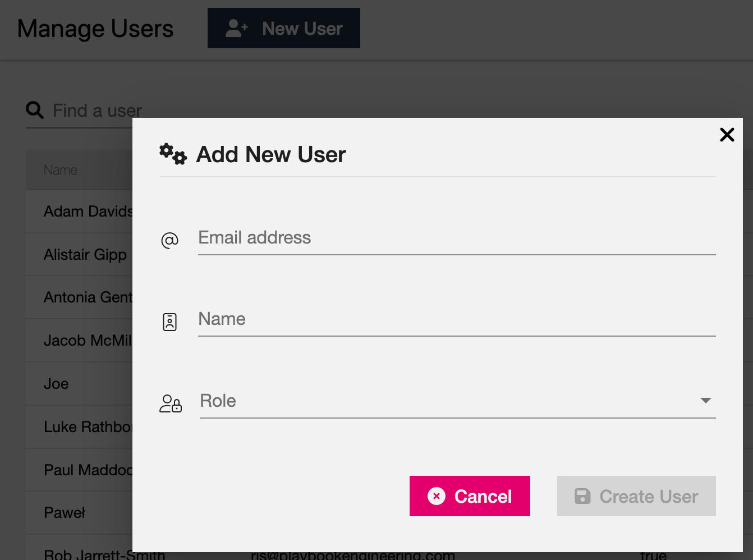The width and height of the screenshot is (753, 560).
Task: Select the Luke Rathbo row
Action: point(79,427)
